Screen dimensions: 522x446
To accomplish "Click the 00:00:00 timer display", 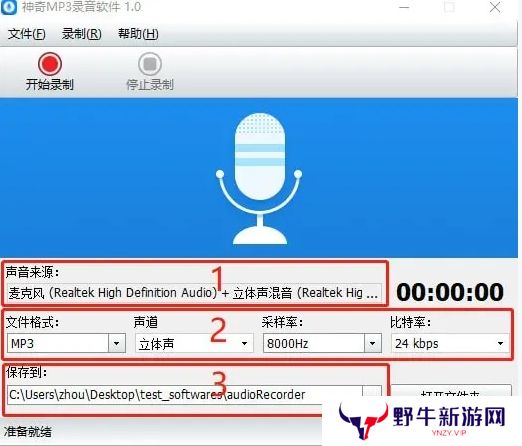I will tap(450, 292).
